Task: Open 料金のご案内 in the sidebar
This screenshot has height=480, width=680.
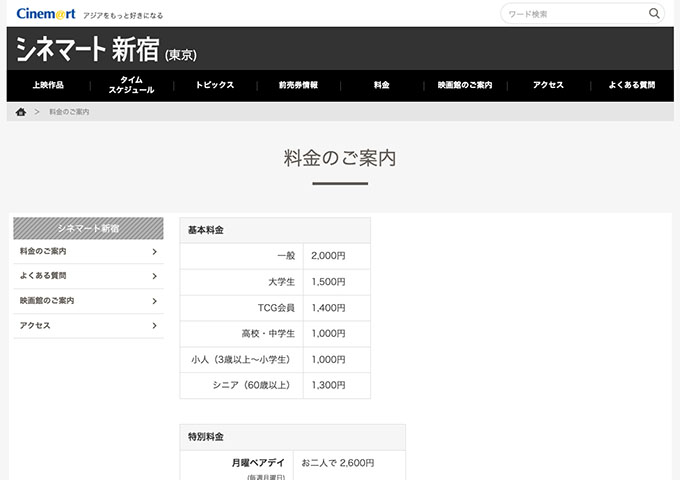Action: coord(43,251)
